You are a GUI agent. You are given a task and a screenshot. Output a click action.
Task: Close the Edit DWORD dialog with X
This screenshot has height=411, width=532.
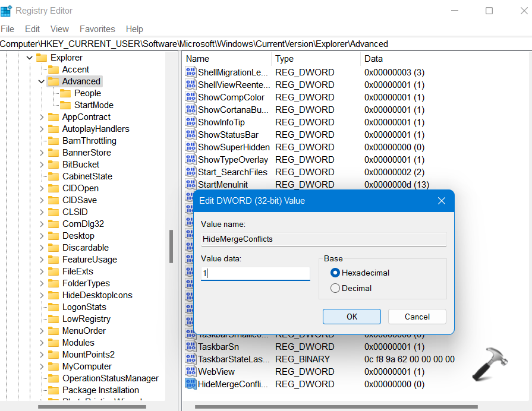442,201
